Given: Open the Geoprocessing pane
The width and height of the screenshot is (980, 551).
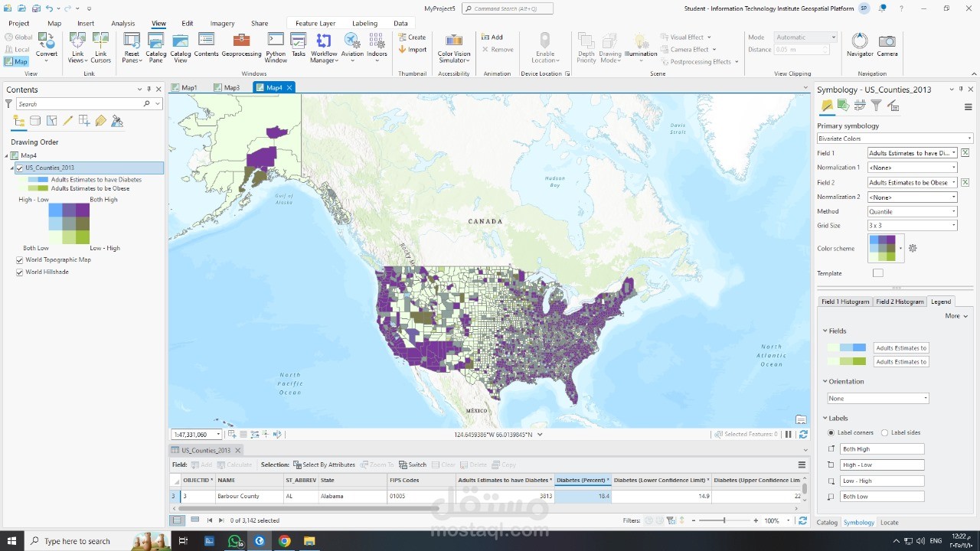Looking at the screenshot, I should tap(241, 44).
